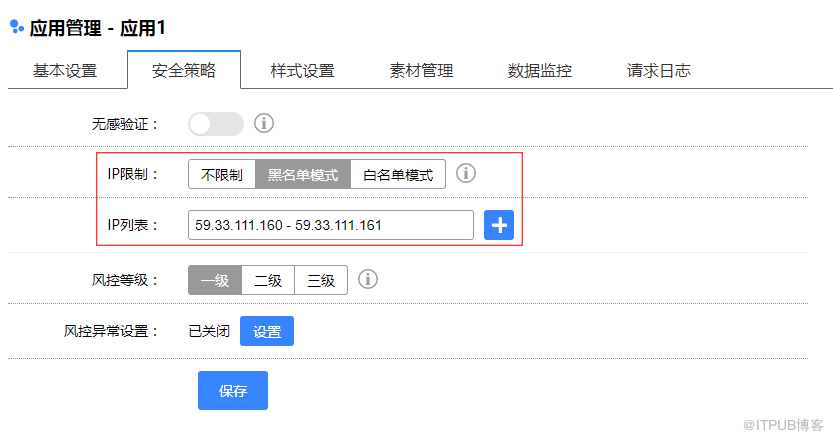This screenshot has width=833, height=440.
Task: Switch to 样式设置 tab
Action: tap(302, 70)
